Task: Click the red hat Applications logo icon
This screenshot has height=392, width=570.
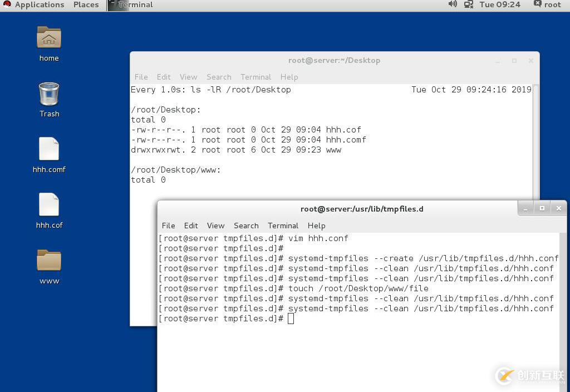Action: click(7, 4)
